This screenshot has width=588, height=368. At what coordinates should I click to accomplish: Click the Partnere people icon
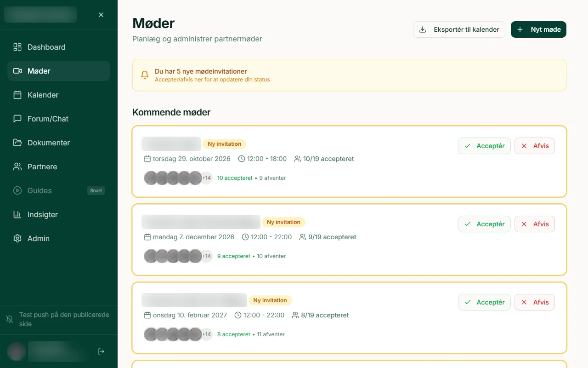pyautogui.click(x=17, y=167)
